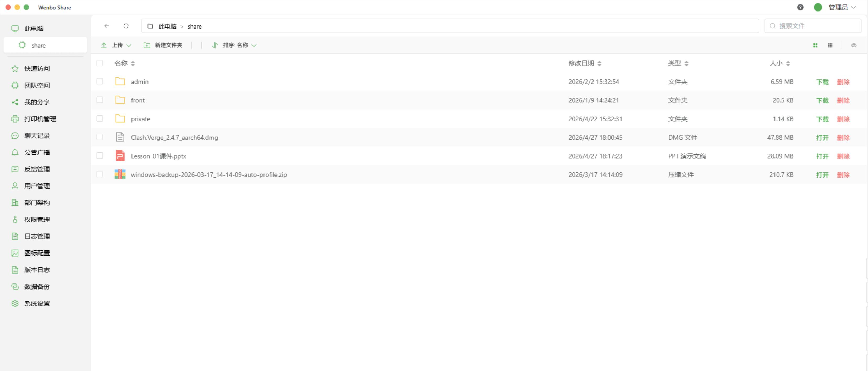Click 新建文件夹 button
Image resolution: width=868 pixels, height=371 pixels.
(x=163, y=45)
